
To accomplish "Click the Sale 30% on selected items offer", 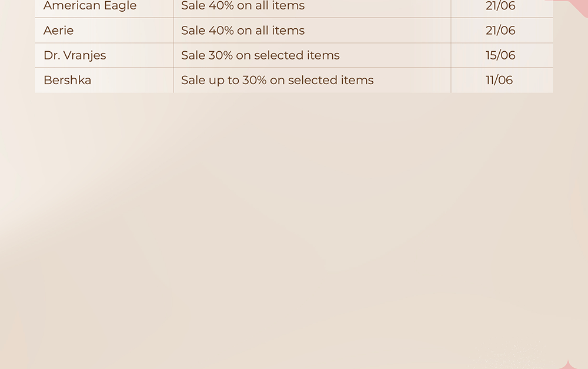I will pos(260,55).
